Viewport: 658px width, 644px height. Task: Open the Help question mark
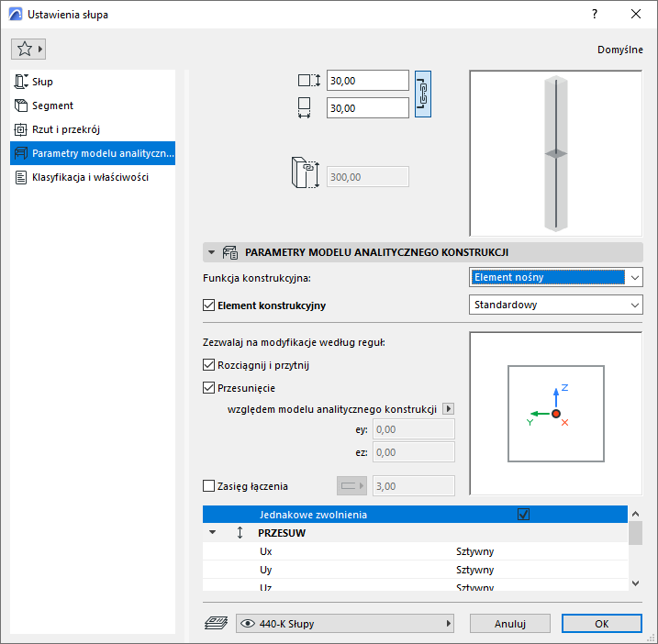point(594,15)
